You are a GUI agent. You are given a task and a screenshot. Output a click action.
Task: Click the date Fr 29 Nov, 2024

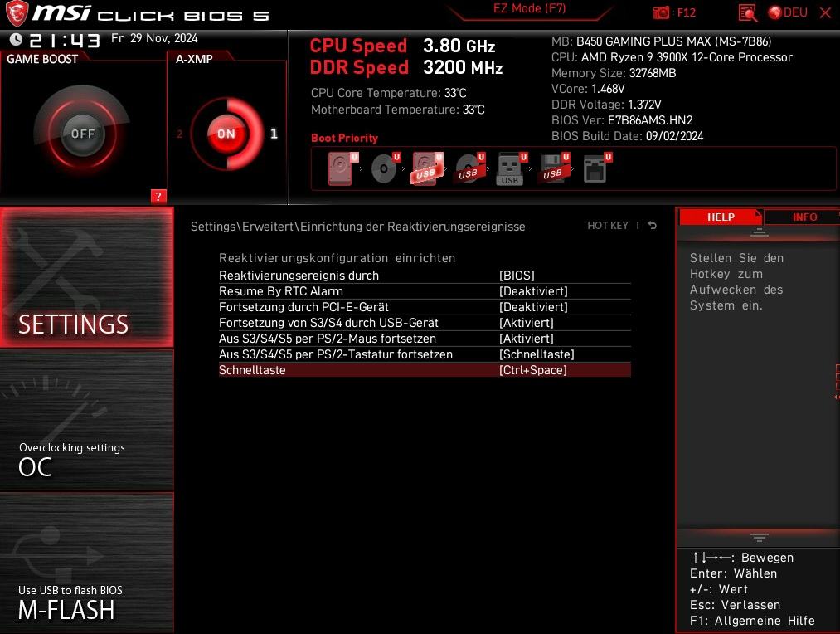pyautogui.click(x=154, y=38)
